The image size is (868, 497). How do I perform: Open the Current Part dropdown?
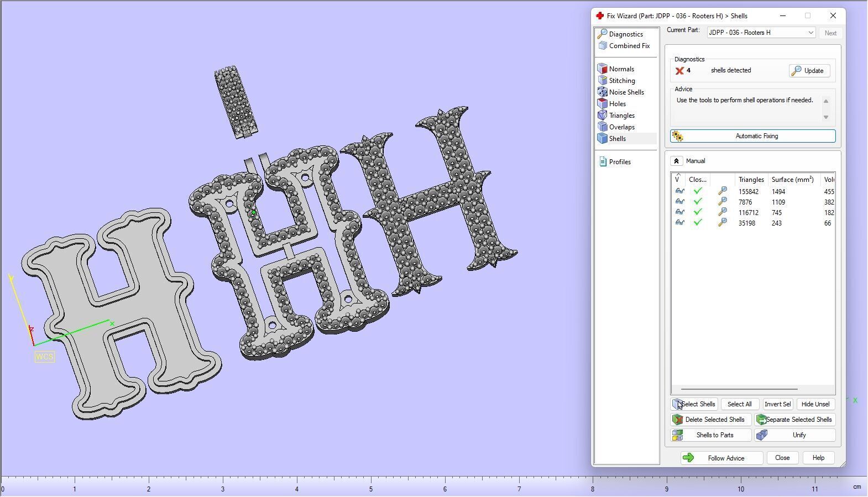coord(761,33)
